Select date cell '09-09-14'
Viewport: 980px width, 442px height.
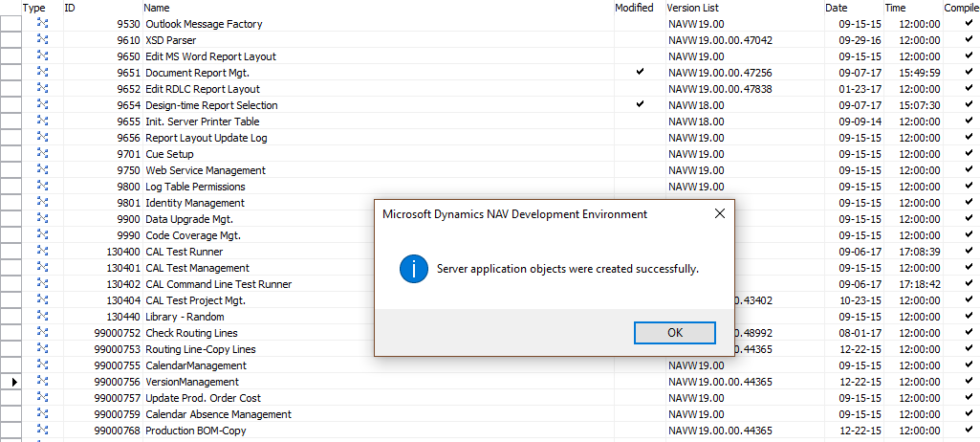(860, 122)
